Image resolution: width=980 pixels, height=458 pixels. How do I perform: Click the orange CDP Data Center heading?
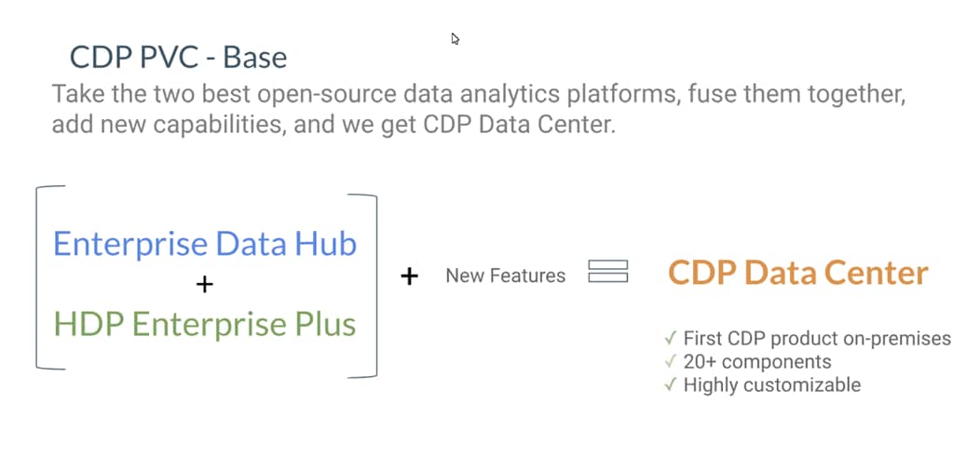click(x=798, y=273)
